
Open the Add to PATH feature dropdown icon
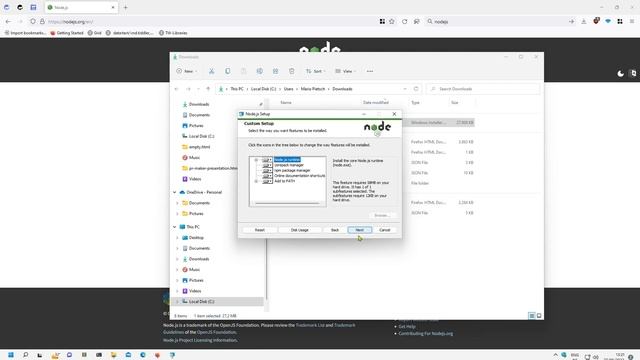click(267, 181)
